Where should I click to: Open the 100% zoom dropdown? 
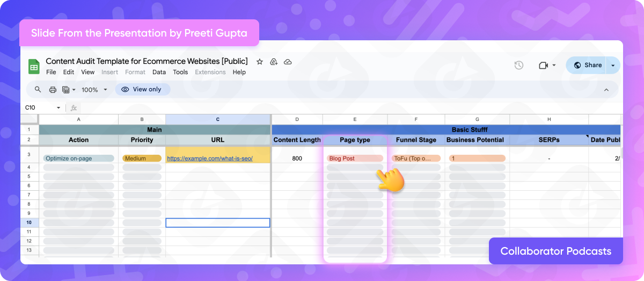tap(94, 89)
